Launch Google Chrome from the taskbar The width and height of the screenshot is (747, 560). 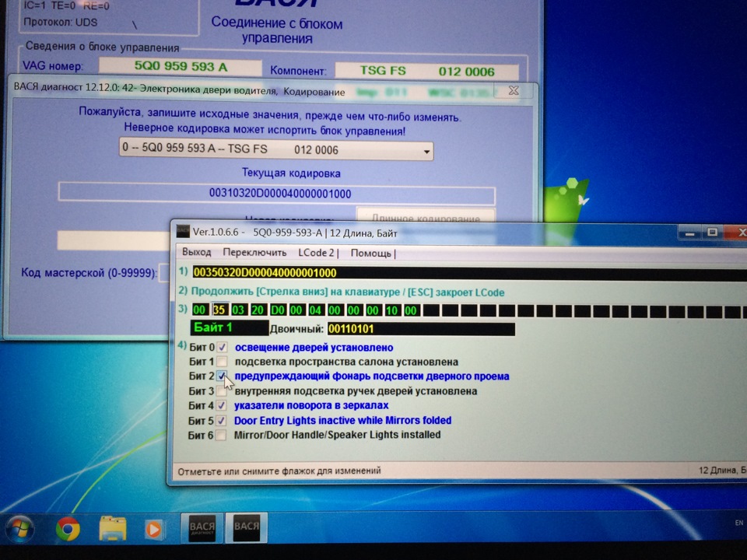click(68, 529)
